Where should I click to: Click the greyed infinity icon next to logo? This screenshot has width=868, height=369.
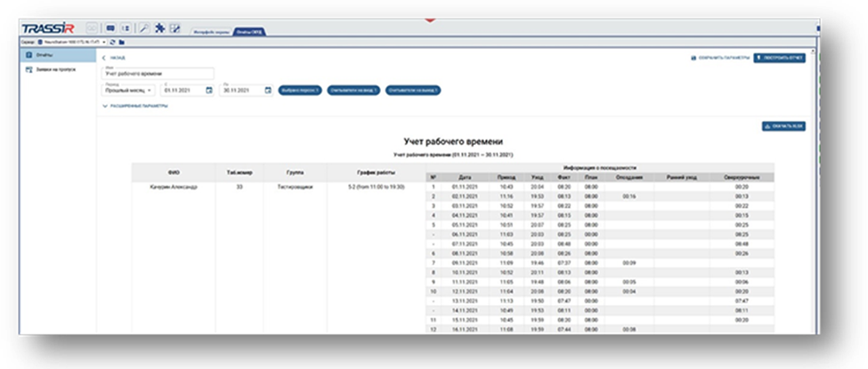tap(92, 28)
